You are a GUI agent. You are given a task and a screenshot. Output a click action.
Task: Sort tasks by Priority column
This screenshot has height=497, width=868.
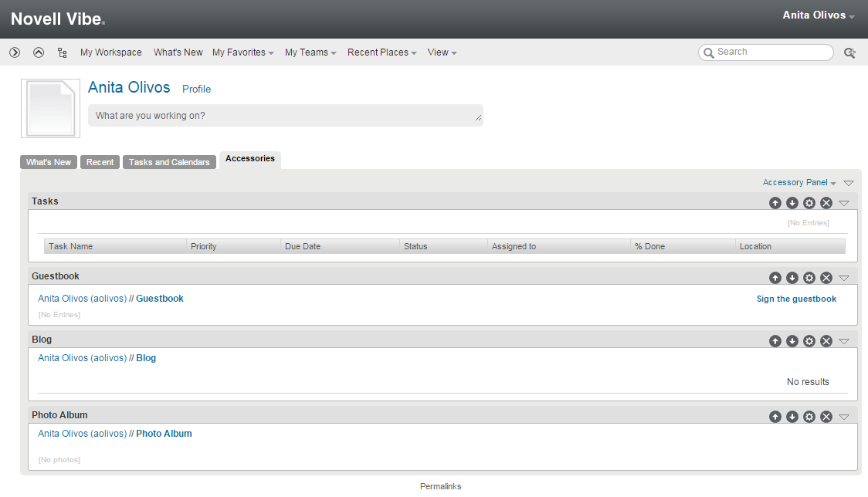point(234,246)
